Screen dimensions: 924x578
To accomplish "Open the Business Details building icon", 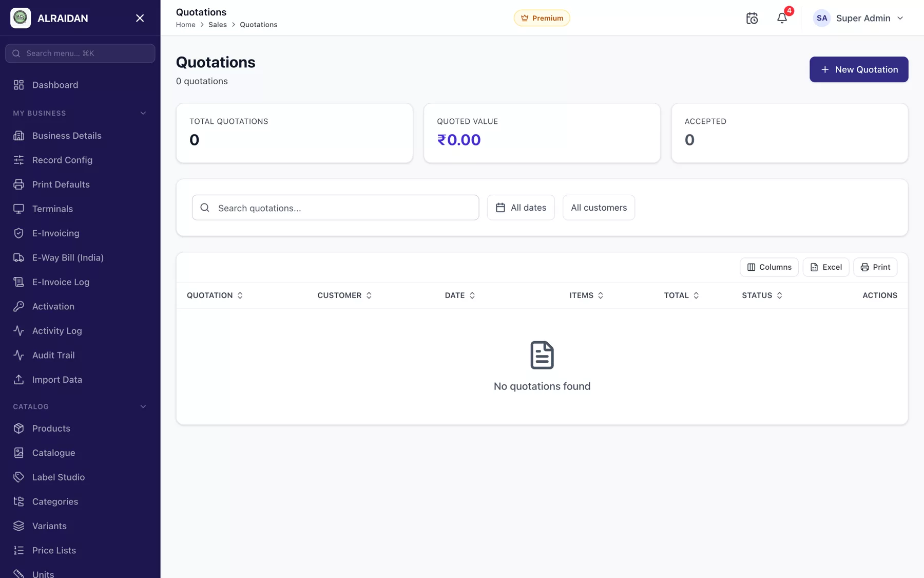I will coord(18,136).
